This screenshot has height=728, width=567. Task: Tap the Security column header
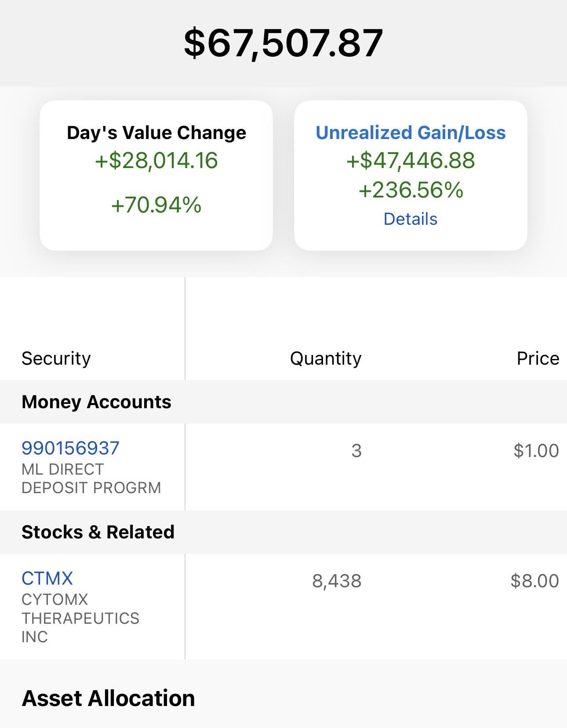pyautogui.click(x=56, y=359)
